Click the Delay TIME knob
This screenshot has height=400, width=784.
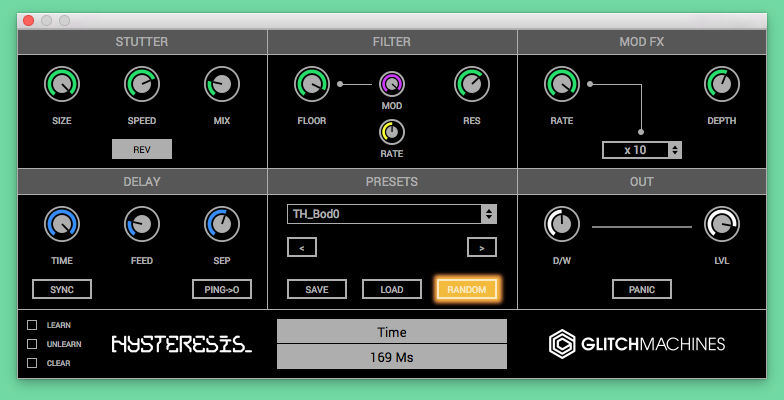(x=62, y=224)
